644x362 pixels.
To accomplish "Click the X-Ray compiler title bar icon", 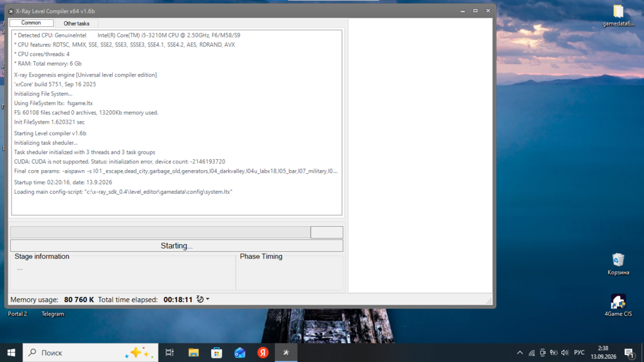I will [11, 12].
